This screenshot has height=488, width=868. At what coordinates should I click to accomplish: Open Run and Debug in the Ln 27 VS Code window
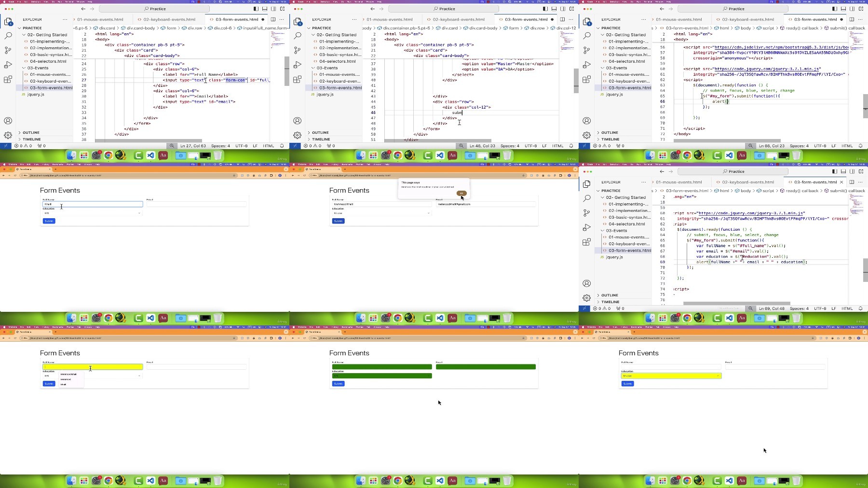(x=8, y=65)
